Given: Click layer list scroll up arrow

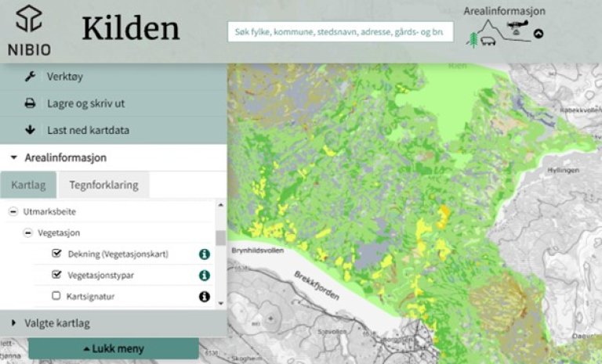Looking at the screenshot, I should coord(221,205).
